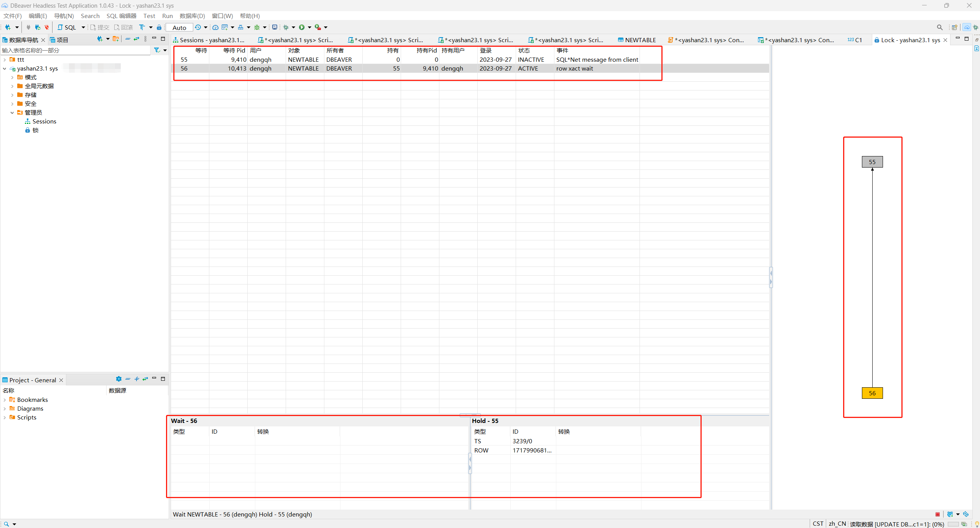Click the red stop button in Lock panel
The image size is (980, 528).
937,514
